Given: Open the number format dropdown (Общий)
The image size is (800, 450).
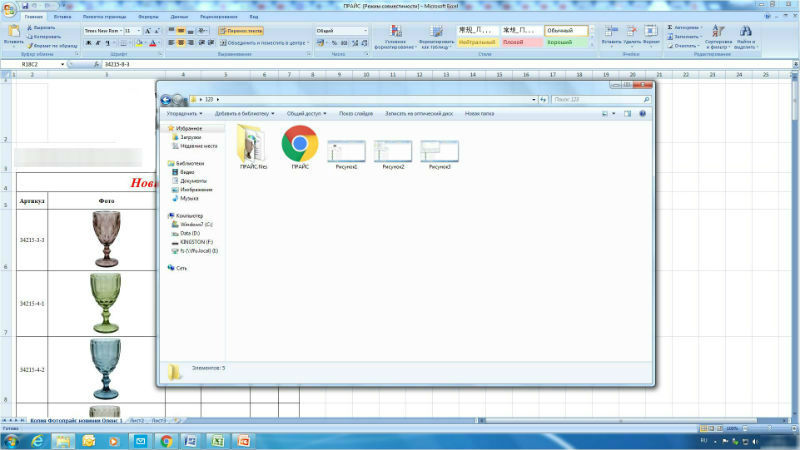Looking at the screenshot, I should (x=341, y=31).
